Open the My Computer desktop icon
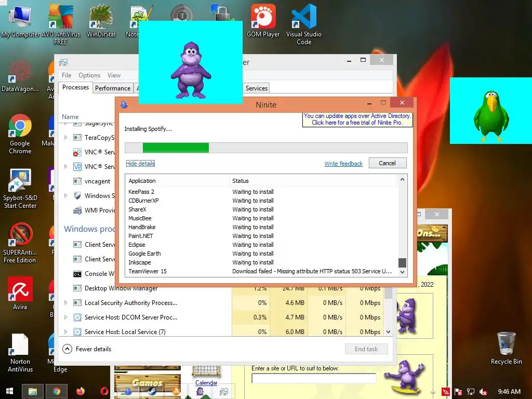The height and width of the screenshot is (399, 532). pyautogui.click(x=20, y=21)
